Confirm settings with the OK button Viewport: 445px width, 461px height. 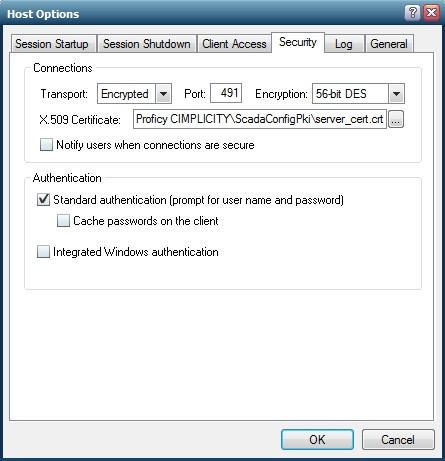click(x=317, y=439)
